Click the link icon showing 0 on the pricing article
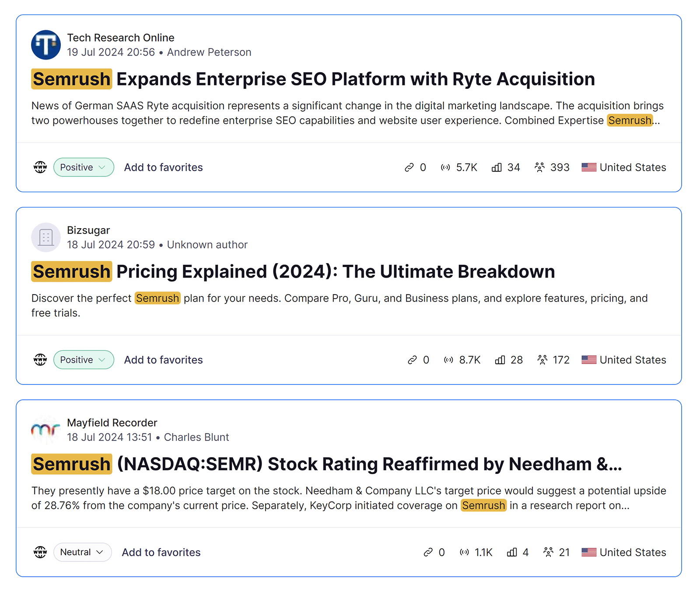Viewport: 700px width, 592px height. pos(411,359)
